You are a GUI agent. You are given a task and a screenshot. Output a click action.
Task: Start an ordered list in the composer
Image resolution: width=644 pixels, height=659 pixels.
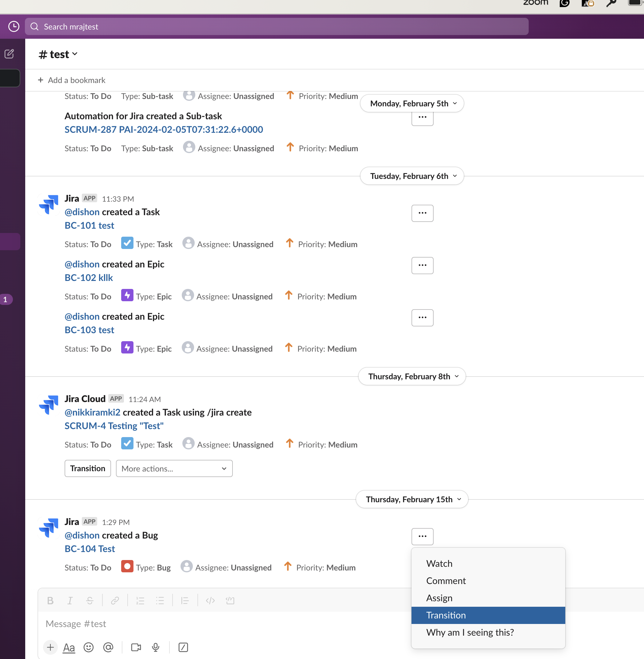[x=140, y=601]
